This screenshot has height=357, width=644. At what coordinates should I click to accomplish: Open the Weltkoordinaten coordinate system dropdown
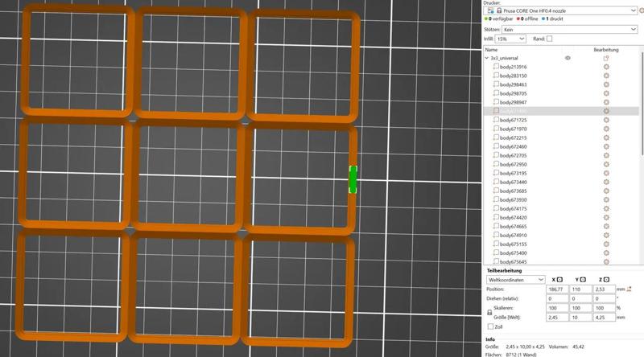pos(515,280)
